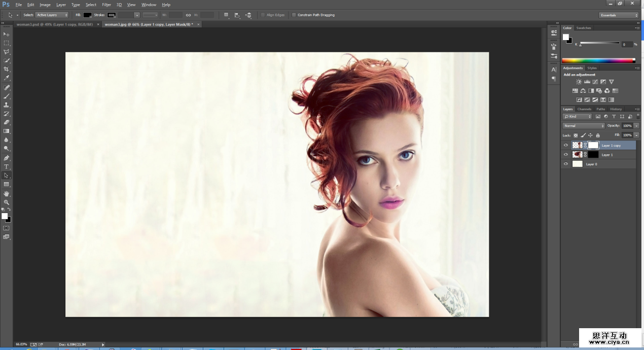
Task: Click the Fill color swatch in options bar
Action: coord(87,15)
